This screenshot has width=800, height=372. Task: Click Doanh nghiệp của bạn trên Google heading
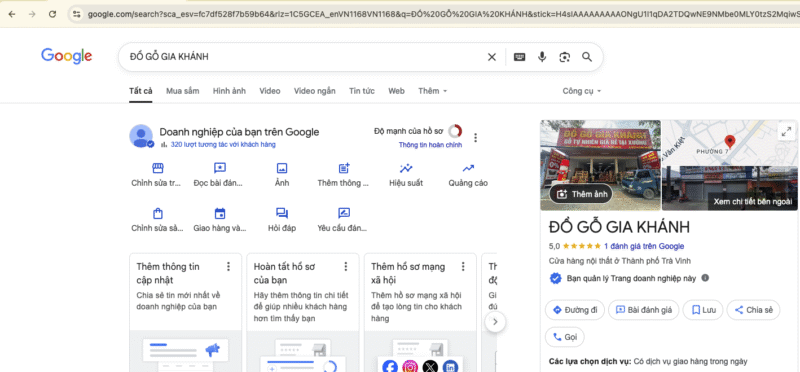(x=239, y=132)
